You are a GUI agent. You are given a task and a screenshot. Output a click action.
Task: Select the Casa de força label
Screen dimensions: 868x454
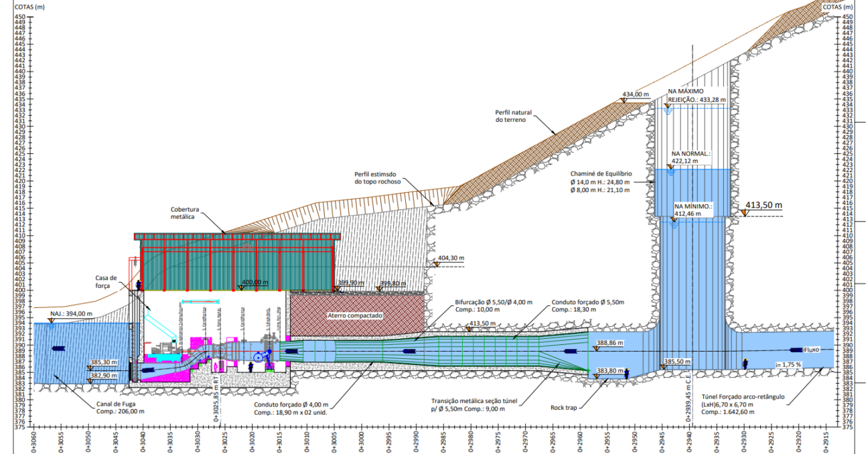(106, 281)
